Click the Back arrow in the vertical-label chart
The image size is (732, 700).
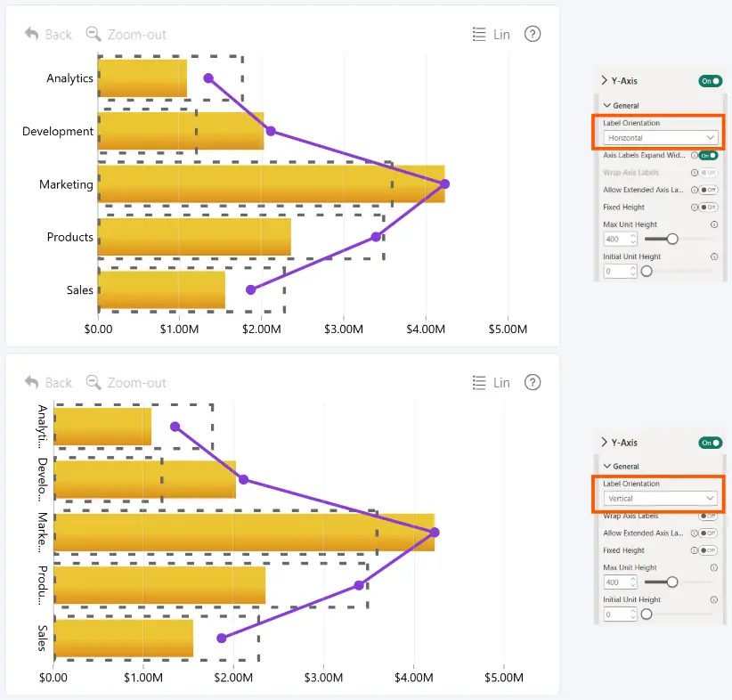(32, 382)
